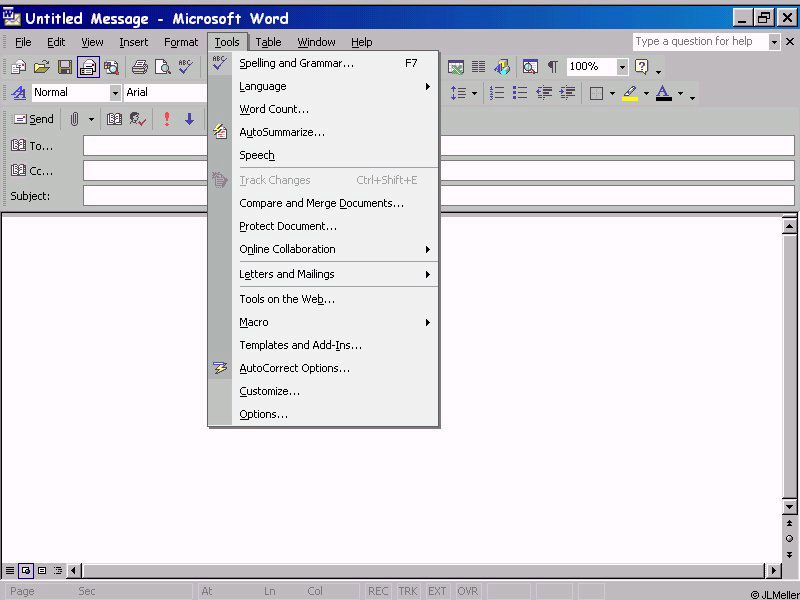Open Print Preview from the toolbar
800x600 pixels.
162,67
